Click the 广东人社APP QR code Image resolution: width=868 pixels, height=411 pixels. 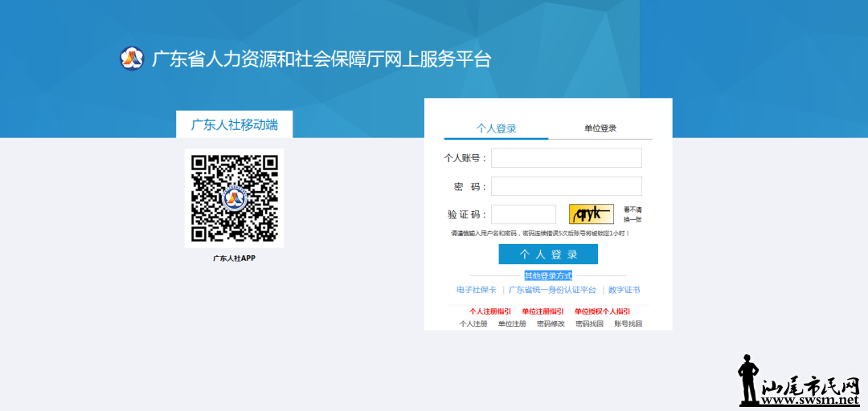click(x=234, y=198)
